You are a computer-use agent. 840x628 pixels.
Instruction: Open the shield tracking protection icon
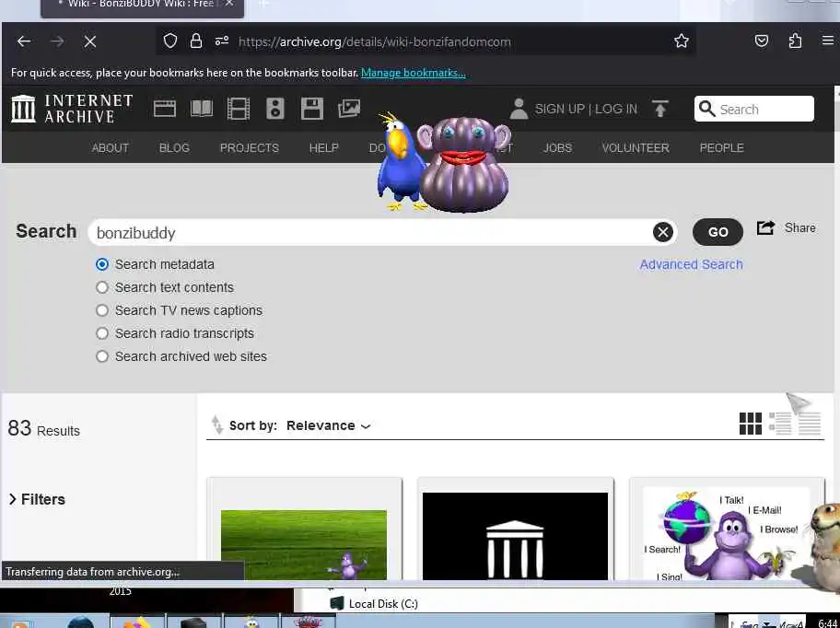170,41
